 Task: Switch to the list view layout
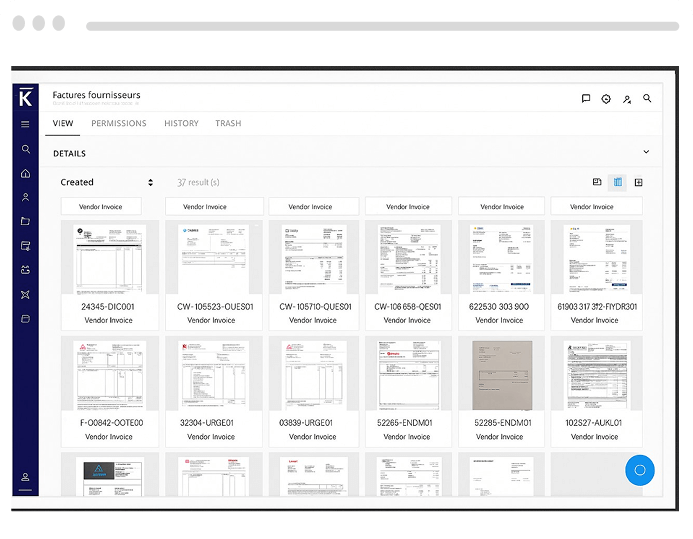(x=597, y=182)
